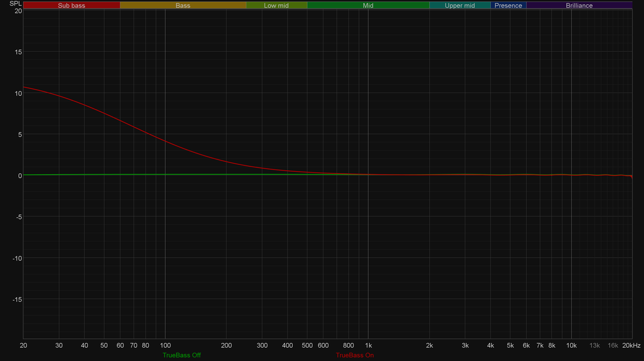The width and height of the screenshot is (644, 361).
Task: Click the -10 value on SPL axis
Action: tap(17, 259)
